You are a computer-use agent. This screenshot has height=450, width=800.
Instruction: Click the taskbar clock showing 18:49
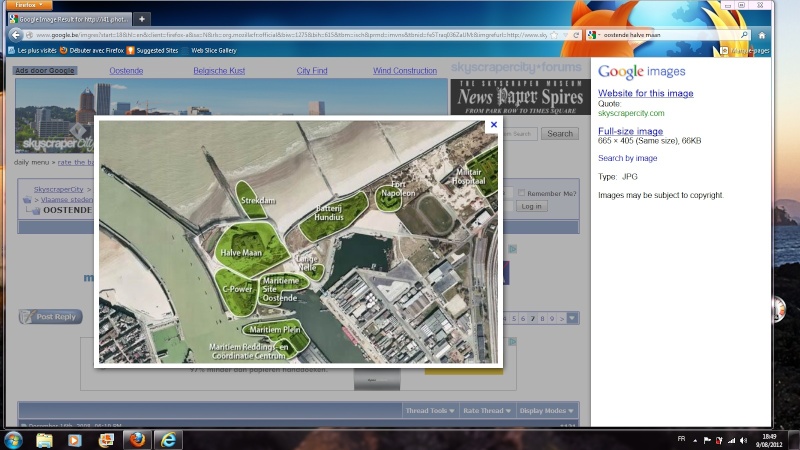(x=769, y=440)
